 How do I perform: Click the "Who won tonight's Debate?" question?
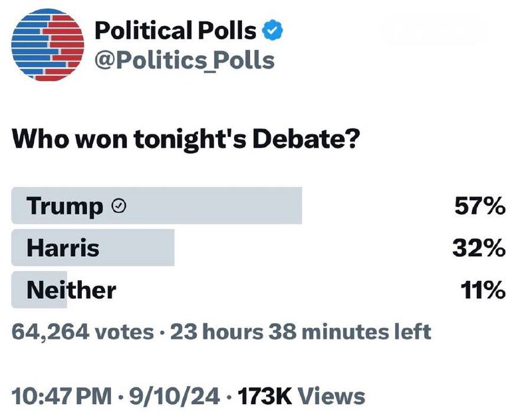(186, 139)
